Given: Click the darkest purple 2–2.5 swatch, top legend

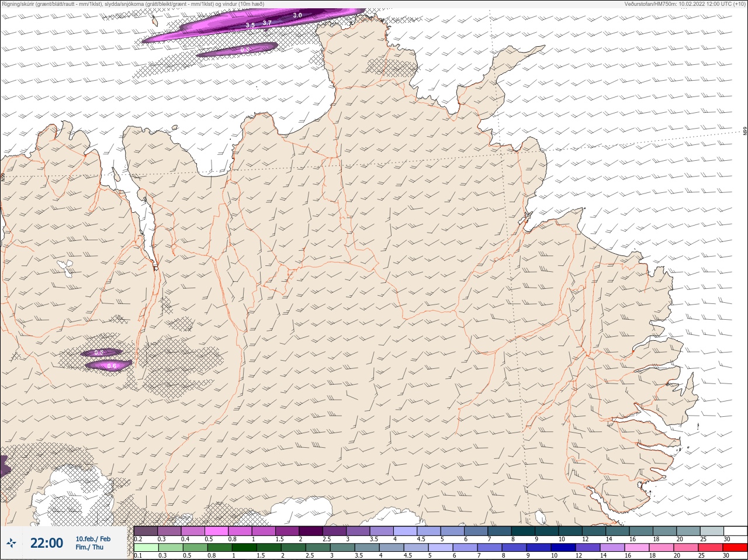Looking at the screenshot, I should [x=311, y=531].
